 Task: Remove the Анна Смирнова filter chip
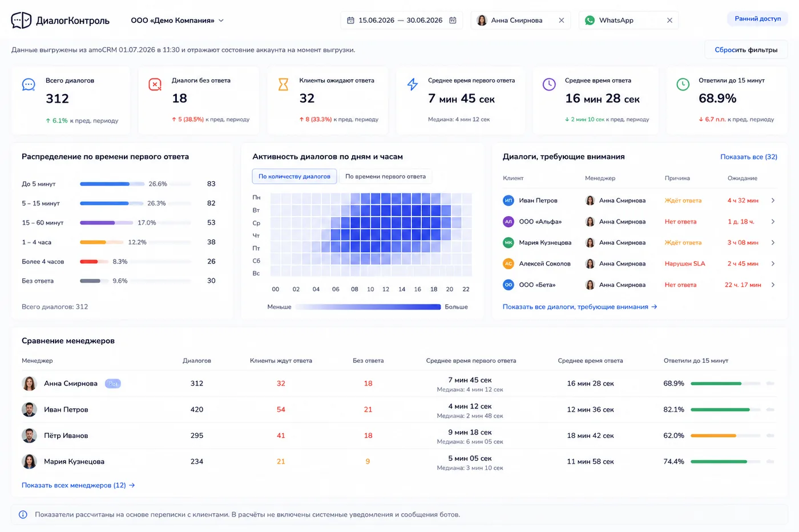point(562,21)
